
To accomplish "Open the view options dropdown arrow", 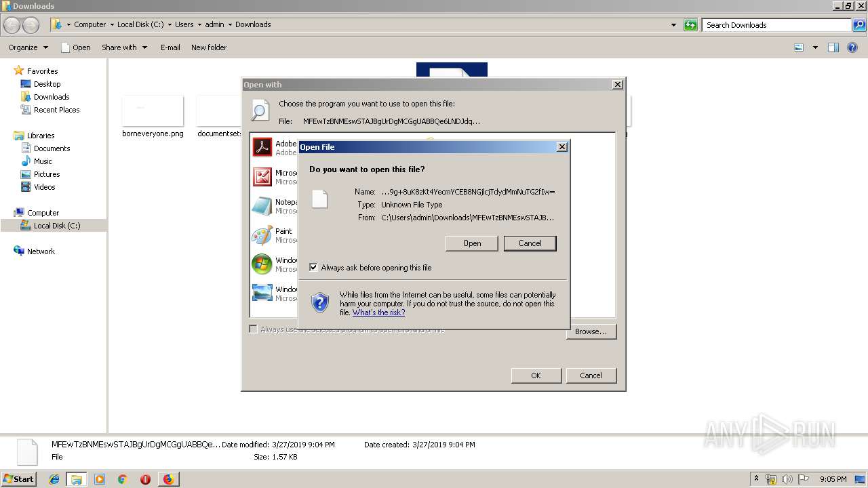I will [815, 47].
